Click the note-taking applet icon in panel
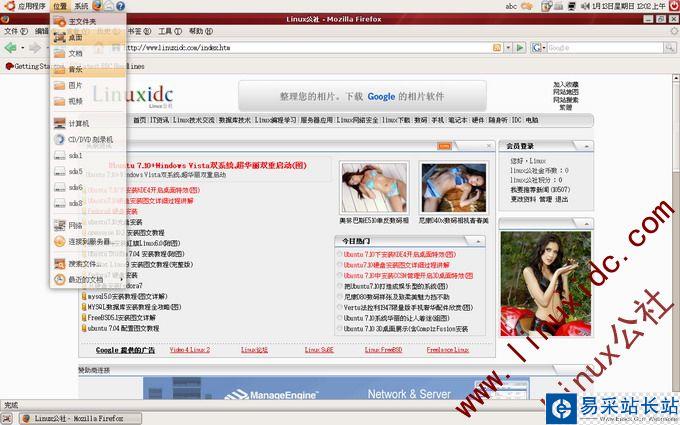Viewport: 680px width, 425px height. click(x=547, y=6)
